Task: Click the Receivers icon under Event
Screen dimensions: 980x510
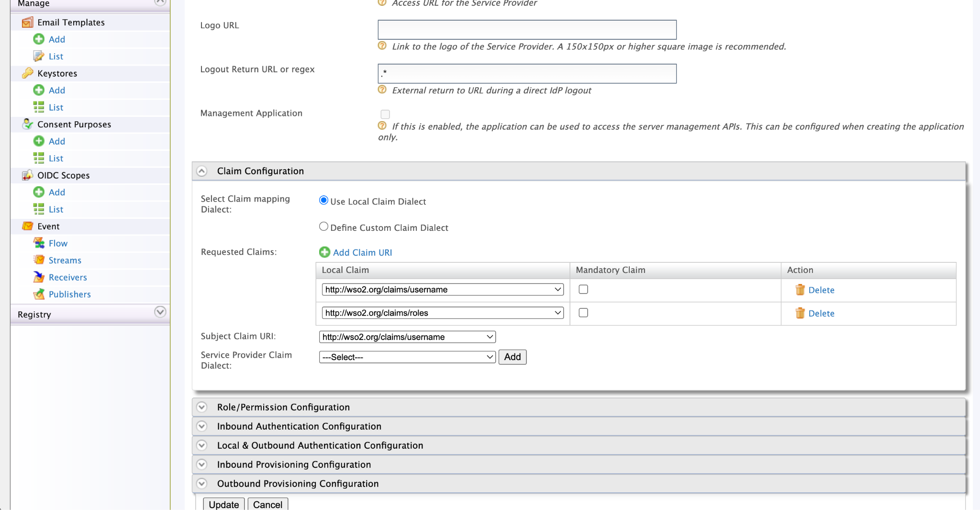Action: (x=39, y=277)
